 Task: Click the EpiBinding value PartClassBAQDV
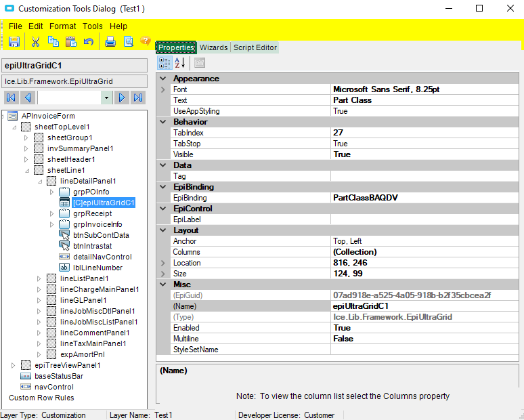point(366,198)
